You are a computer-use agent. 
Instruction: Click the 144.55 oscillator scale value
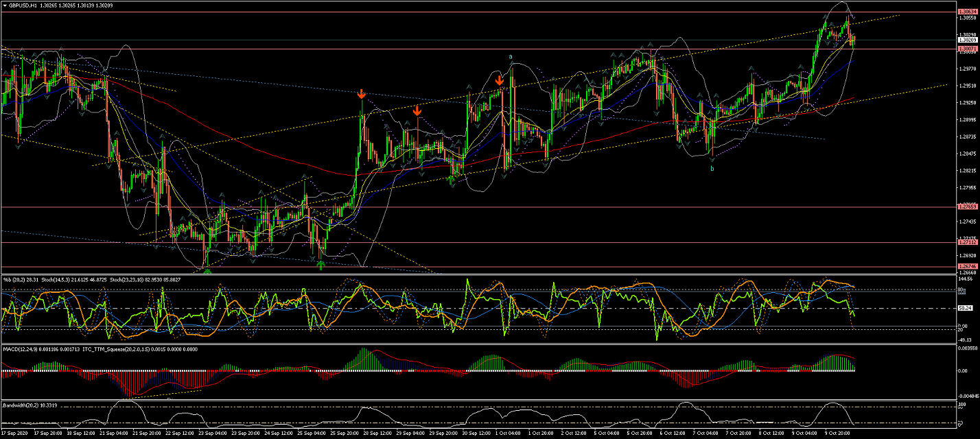[966, 279]
